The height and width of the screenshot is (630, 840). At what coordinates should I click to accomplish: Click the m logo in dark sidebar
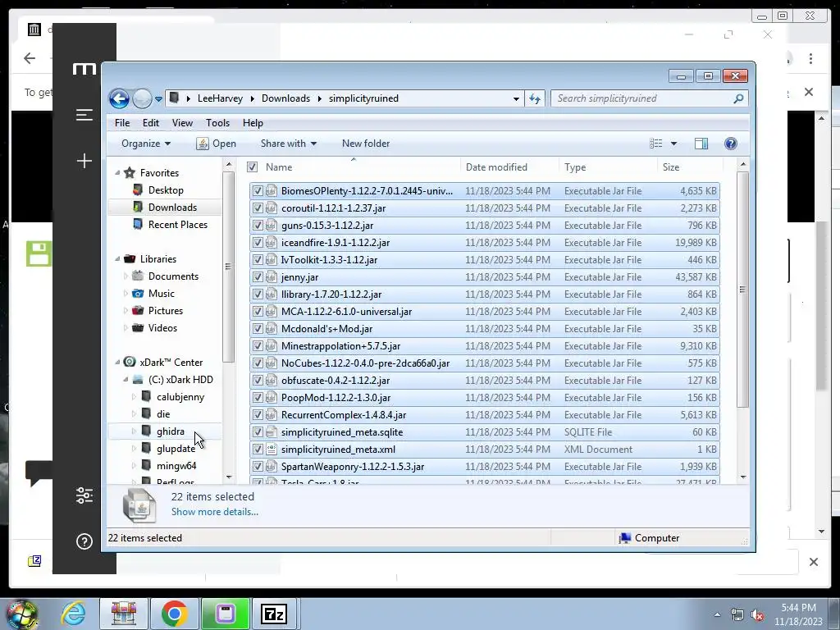point(84,69)
